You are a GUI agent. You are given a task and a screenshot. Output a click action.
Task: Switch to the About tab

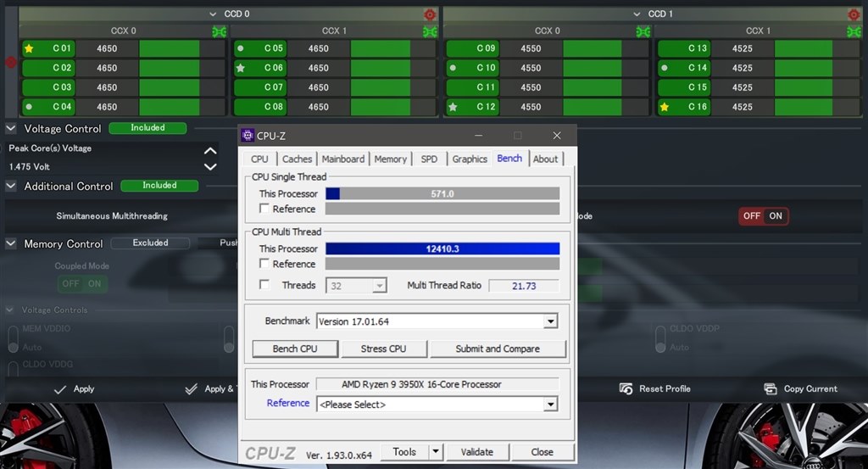[545, 159]
